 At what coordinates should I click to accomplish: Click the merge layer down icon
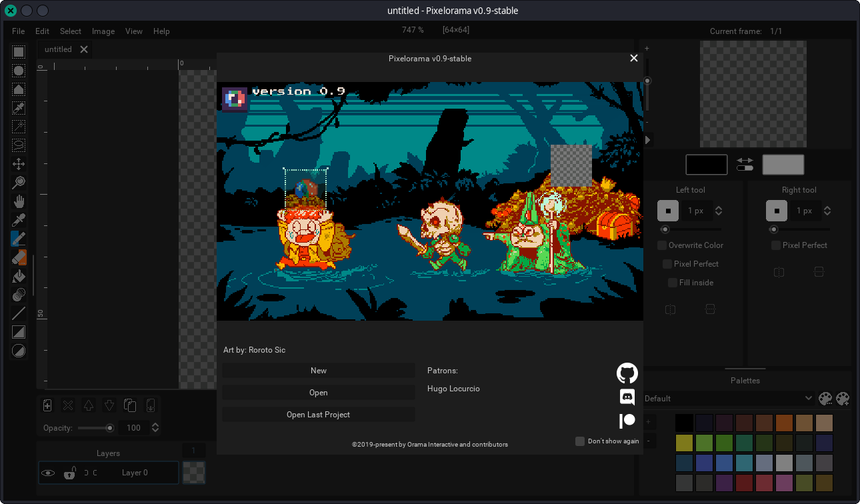[x=151, y=405]
